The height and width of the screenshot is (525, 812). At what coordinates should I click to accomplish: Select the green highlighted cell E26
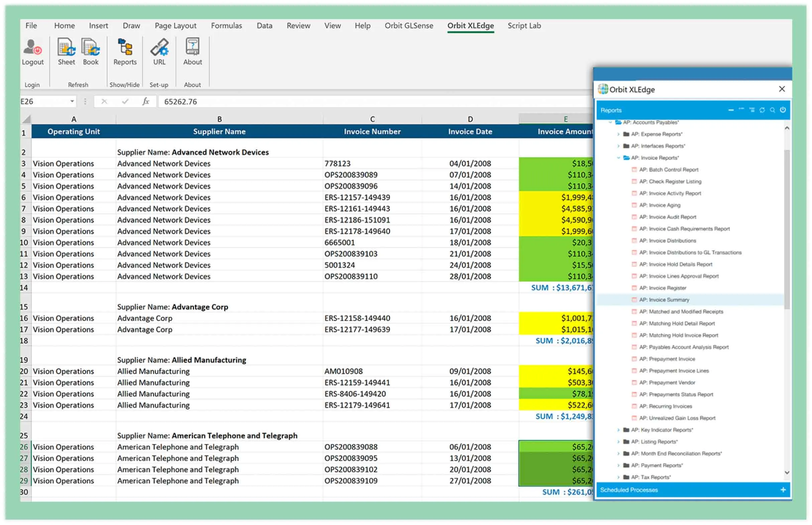[556, 447]
